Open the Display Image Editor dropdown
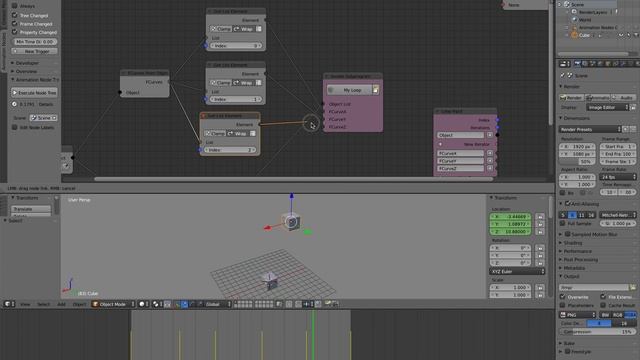Screen dimensions: 640x360 (x=607, y=107)
